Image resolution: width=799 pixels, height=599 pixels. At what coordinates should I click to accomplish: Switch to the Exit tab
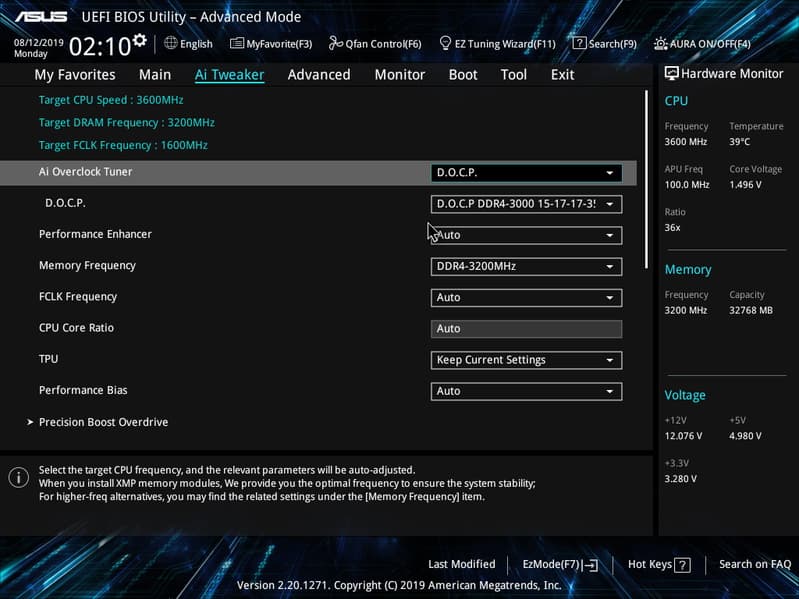tap(563, 75)
